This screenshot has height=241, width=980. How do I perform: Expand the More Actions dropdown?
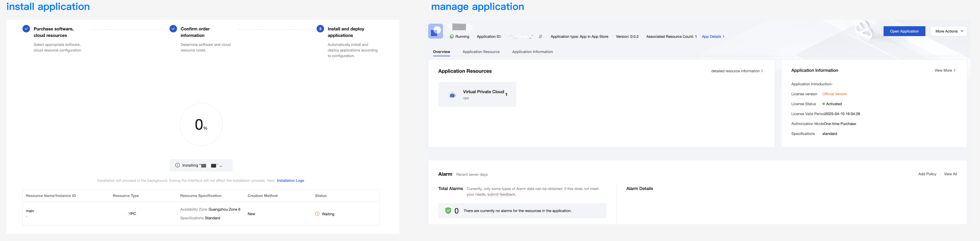point(948,31)
